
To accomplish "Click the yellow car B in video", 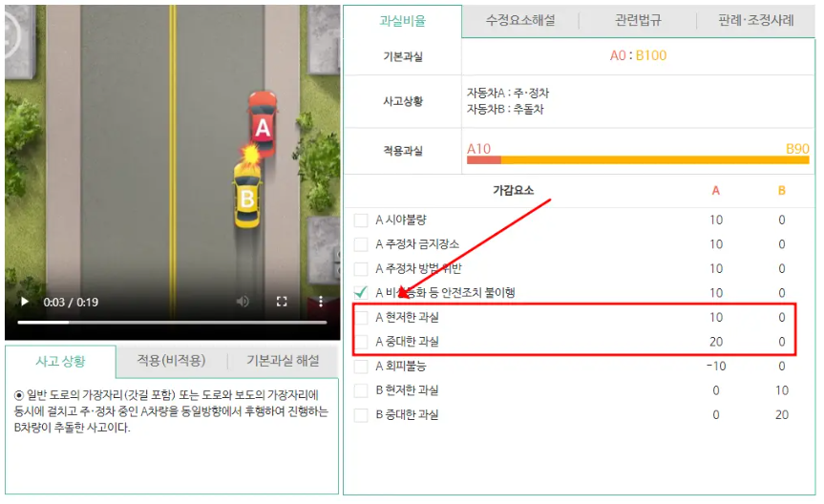I will tap(247, 196).
